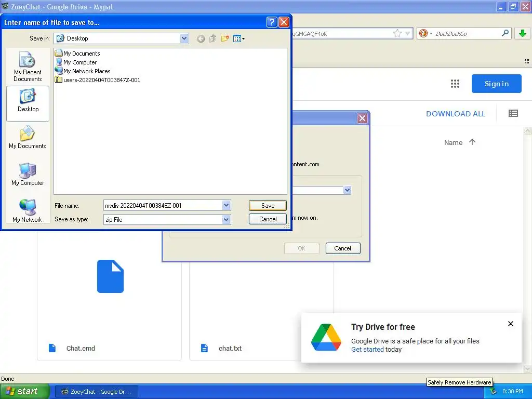The width and height of the screenshot is (532, 399).
Task: Select My Network Places in file list
Action: pyautogui.click(x=83, y=71)
